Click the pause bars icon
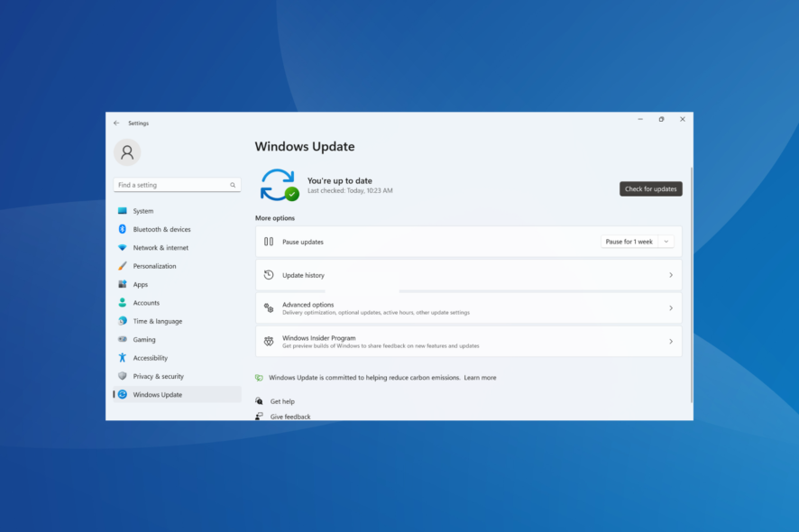Screen dimensions: 799x532 pyautogui.click(x=269, y=242)
